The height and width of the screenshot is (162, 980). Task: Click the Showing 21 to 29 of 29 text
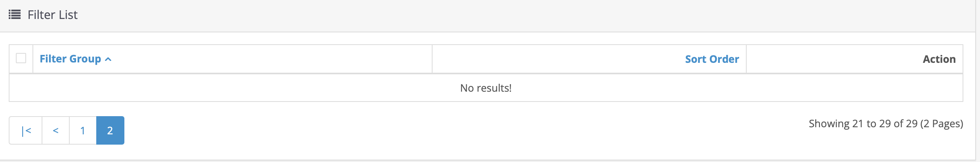pyautogui.click(x=863, y=124)
